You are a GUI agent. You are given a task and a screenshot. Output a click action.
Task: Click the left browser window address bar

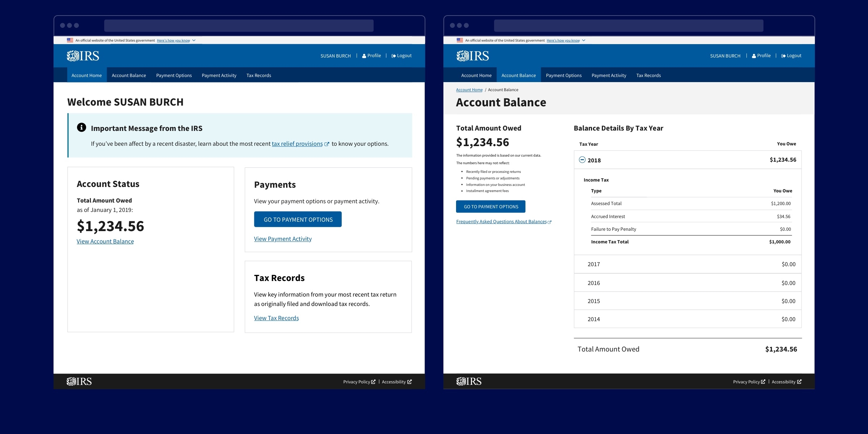pyautogui.click(x=239, y=26)
